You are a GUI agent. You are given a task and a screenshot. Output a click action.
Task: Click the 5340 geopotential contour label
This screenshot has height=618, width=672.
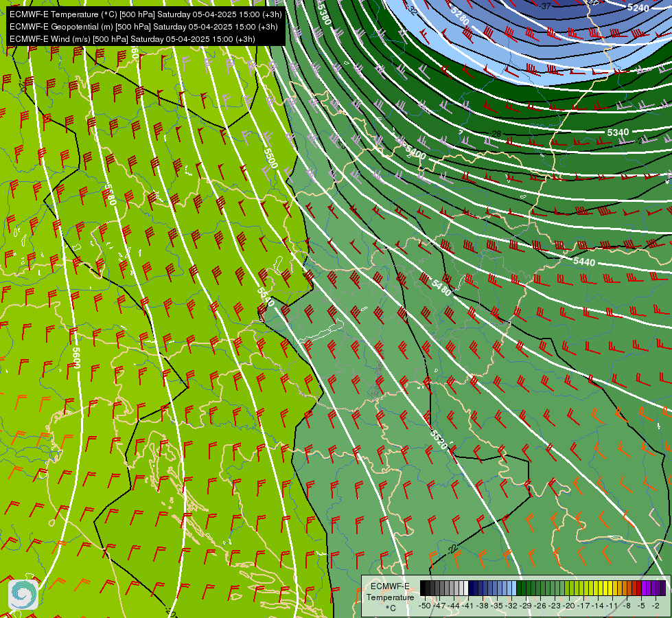click(x=618, y=133)
